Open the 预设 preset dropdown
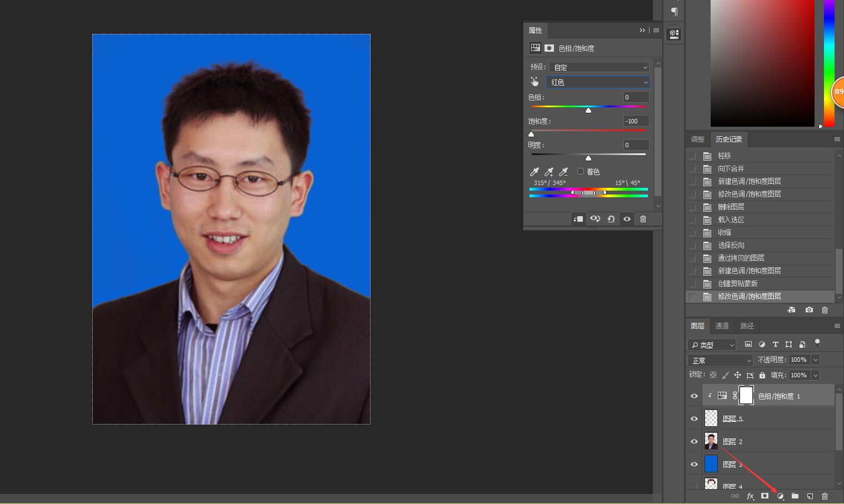Image resolution: width=844 pixels, height=504 pixels. coord(599,67)
